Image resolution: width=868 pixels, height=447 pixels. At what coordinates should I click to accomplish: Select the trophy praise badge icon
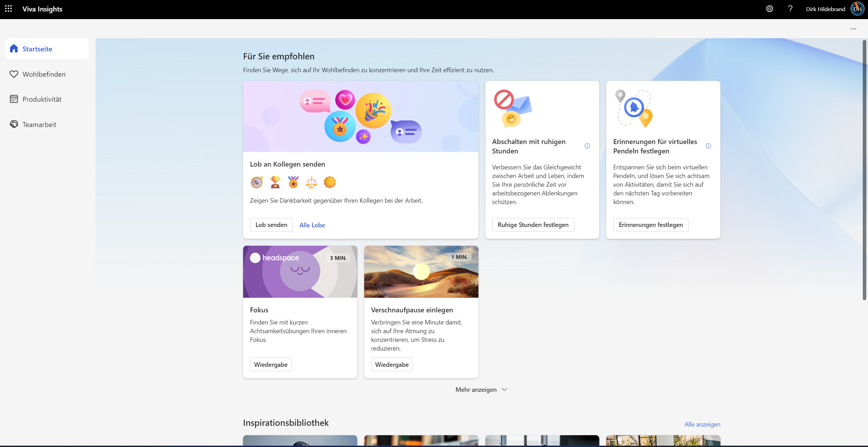click(x=275, y=182)
